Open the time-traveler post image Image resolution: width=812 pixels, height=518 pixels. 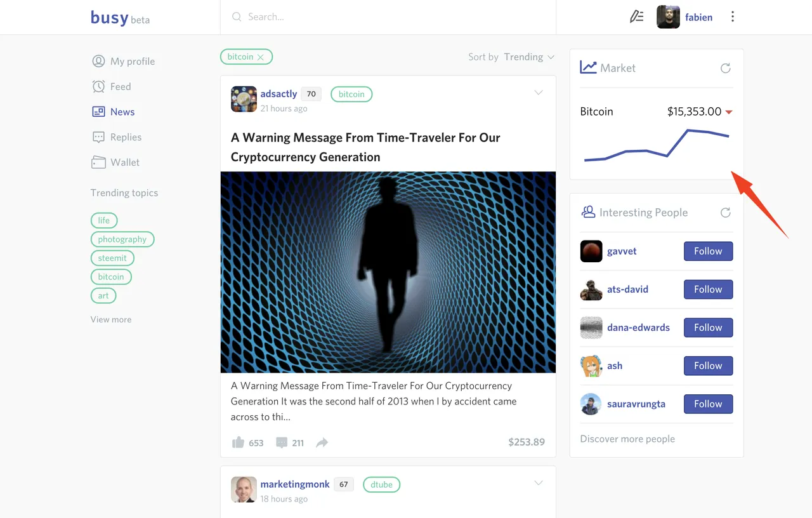388,272
